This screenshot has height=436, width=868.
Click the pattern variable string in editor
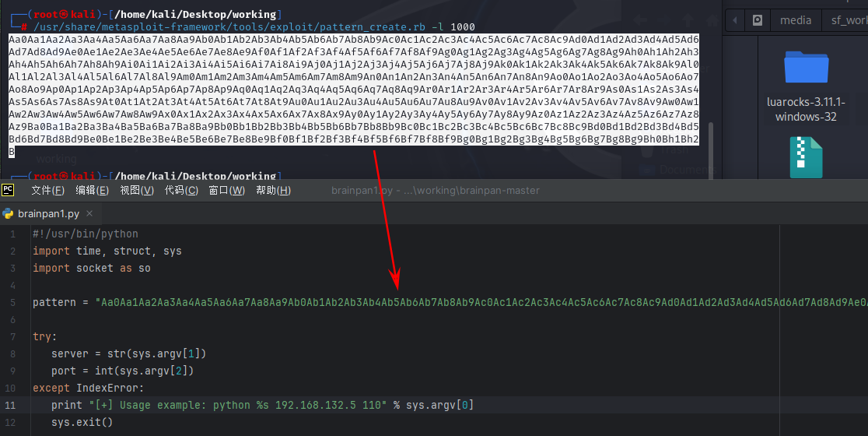click(481, 303)
